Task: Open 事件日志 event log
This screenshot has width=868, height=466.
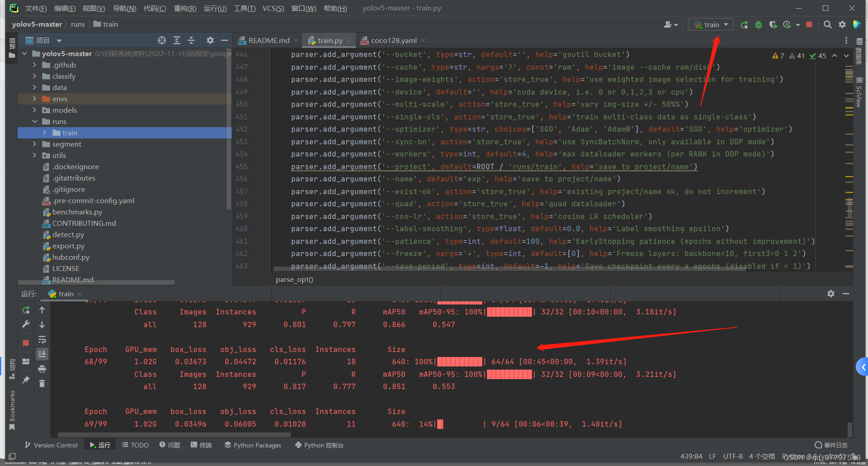Action: click(x=831, y=445)
